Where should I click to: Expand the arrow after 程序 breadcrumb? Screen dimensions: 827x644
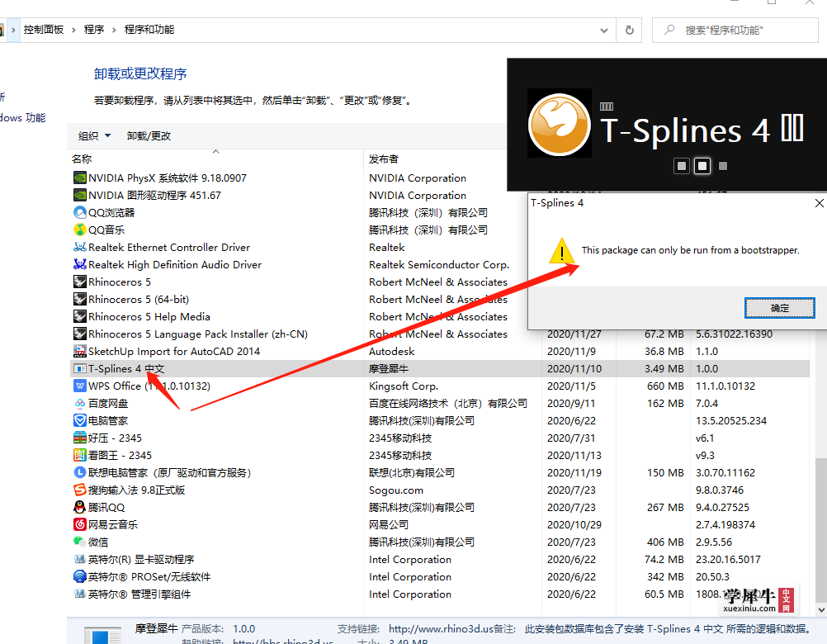[114, 30]
